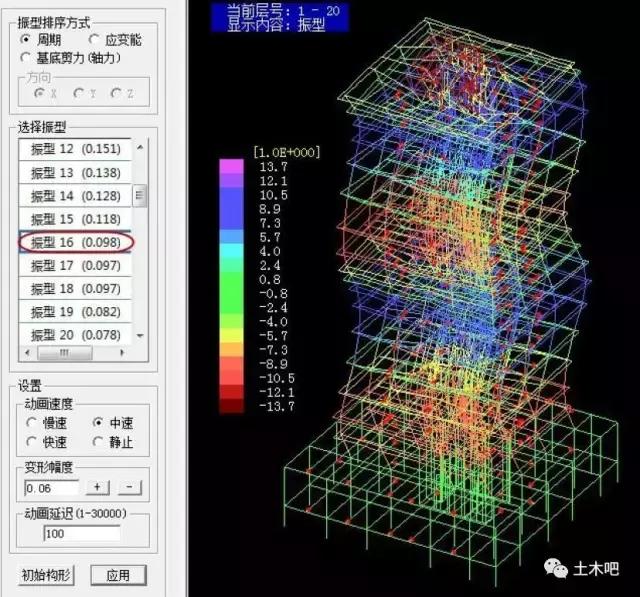
Task: Select 振型 20 (0.078) in list
Action: coord(75,335)
